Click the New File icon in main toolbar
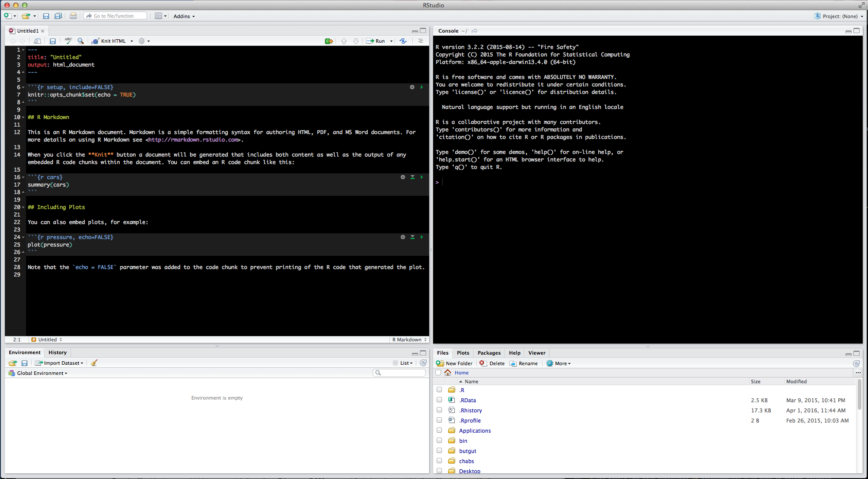Image resolution: width=868 pixels, height=479 pixels. pyautogui.click(x=8, y=16)
